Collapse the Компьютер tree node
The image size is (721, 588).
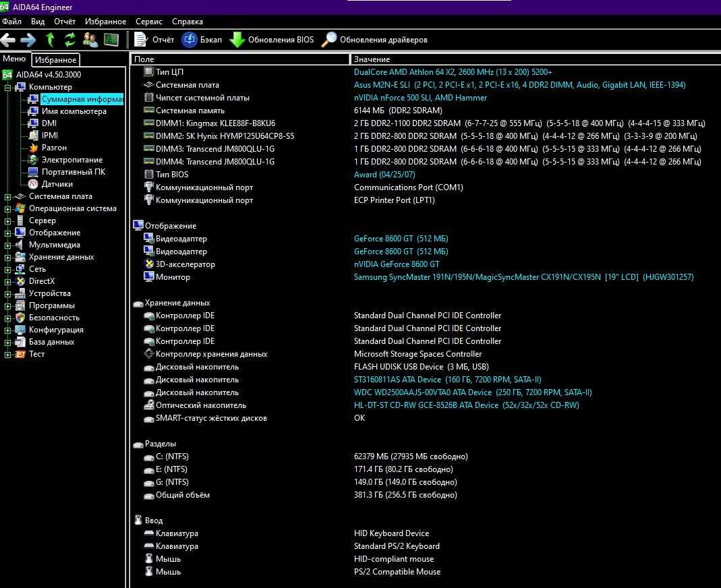point(7,88)
